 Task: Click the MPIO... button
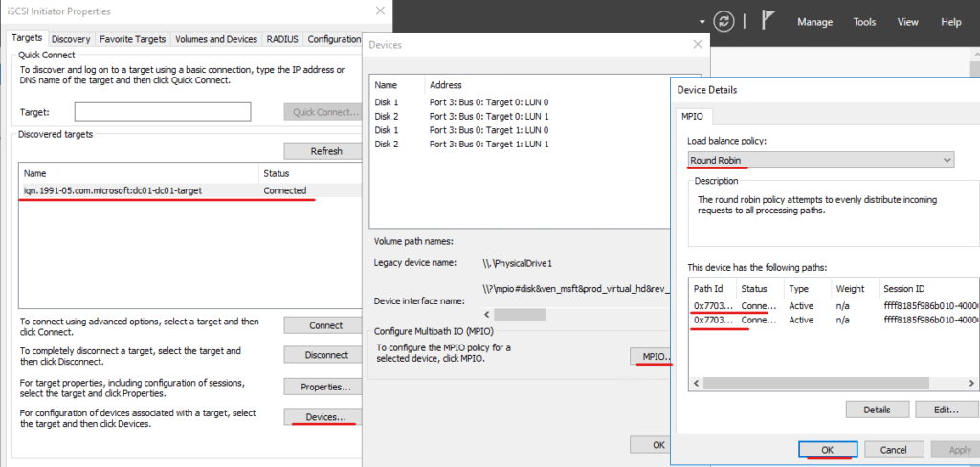[651, 357]
